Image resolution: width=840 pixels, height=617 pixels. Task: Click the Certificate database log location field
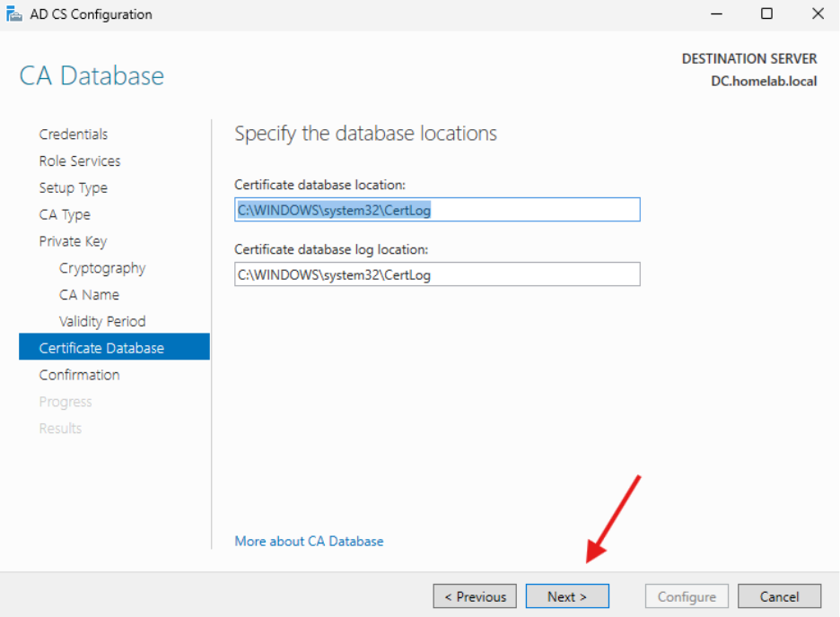coord(436,274)
